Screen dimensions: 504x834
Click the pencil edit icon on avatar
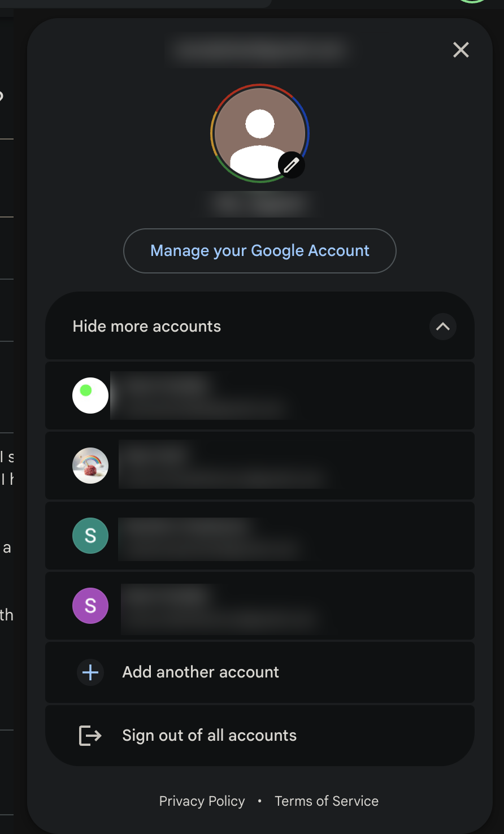point(292,165)
